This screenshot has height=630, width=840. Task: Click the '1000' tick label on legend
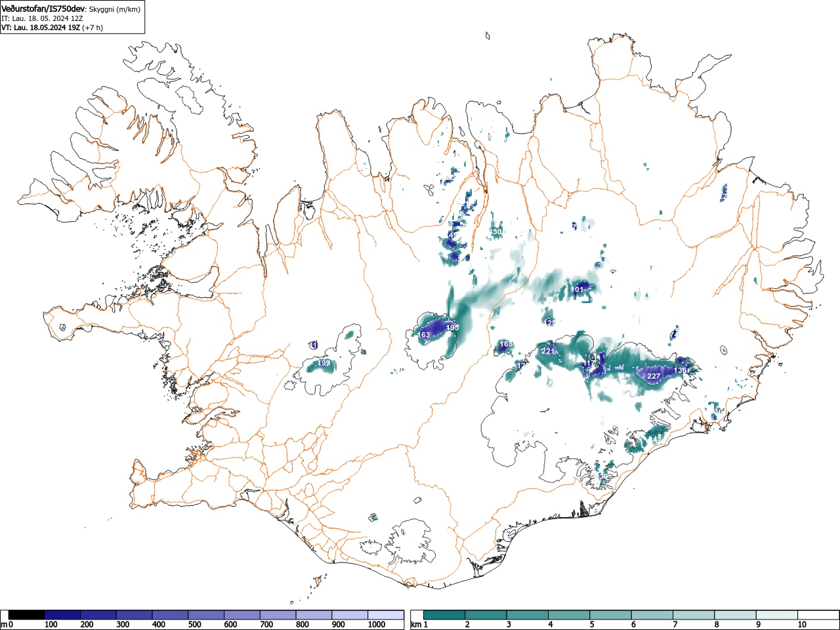coord(377,625)
